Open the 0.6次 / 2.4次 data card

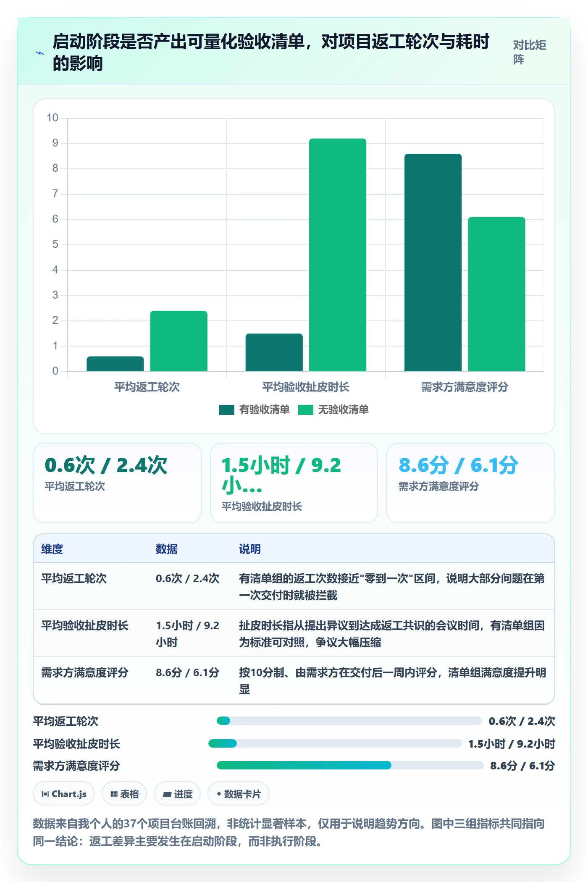tap(117, 483)
